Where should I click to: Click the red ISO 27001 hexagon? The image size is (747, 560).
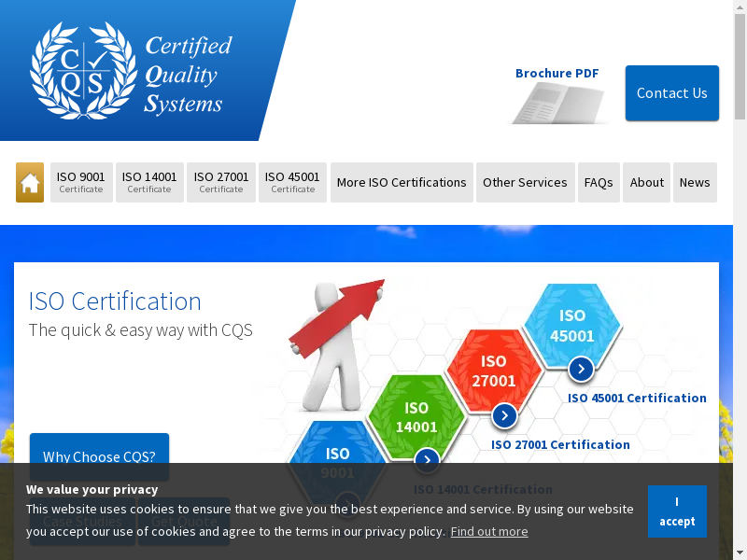493,371
